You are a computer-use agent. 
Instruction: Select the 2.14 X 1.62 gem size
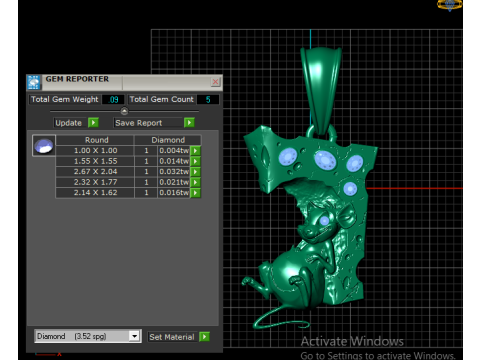pos(95,193)
